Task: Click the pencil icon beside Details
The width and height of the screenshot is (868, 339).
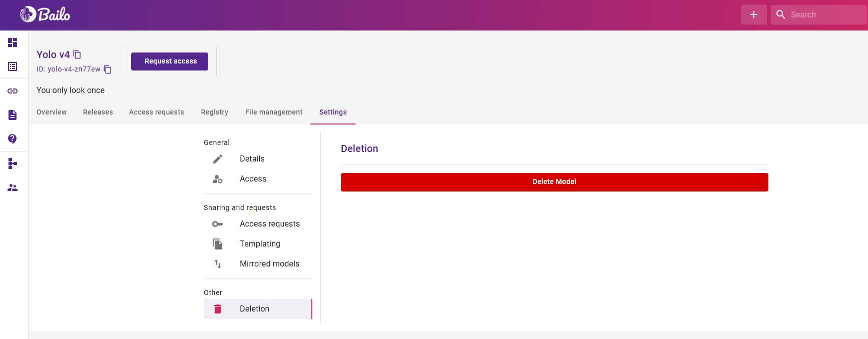Action: coord(218,159)
